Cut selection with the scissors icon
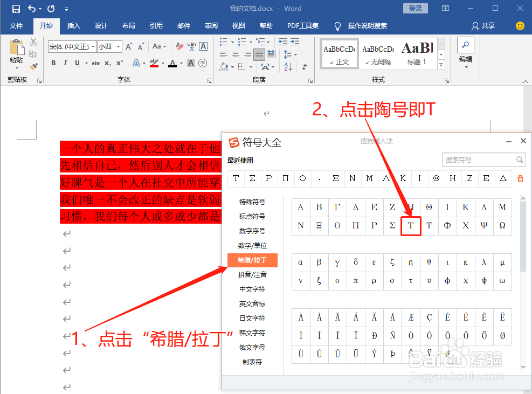The image size is (532, 394). (x=33, y=42)
